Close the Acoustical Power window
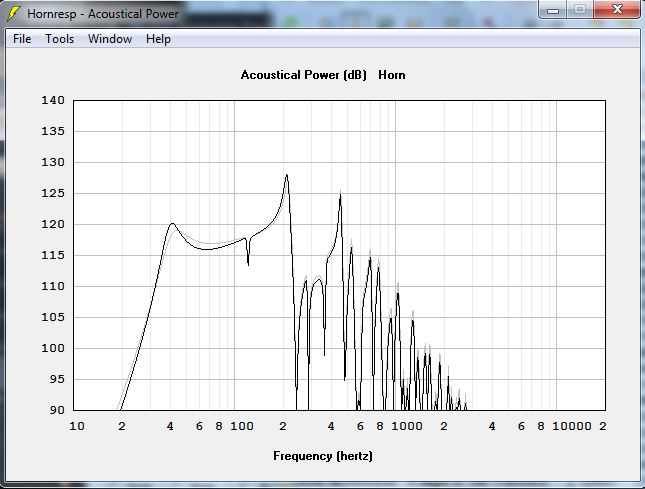The height and width of the screenshot is (489, 645). [617, 10]
